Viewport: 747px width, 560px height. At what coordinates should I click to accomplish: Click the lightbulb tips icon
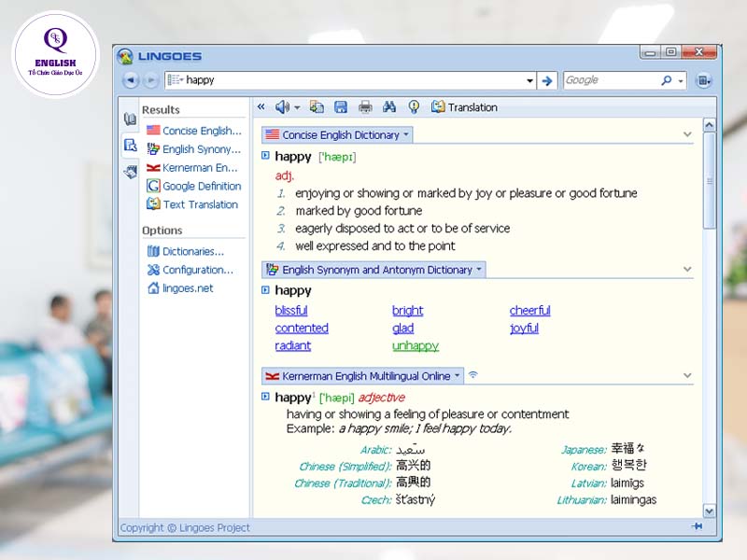coord(414,106)
